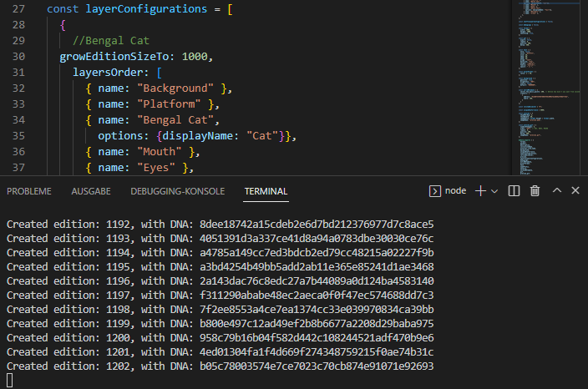The width and height of the screenshot is (588, 389).
Task: Click the "Eyes" string
Action: click(156, 168)
